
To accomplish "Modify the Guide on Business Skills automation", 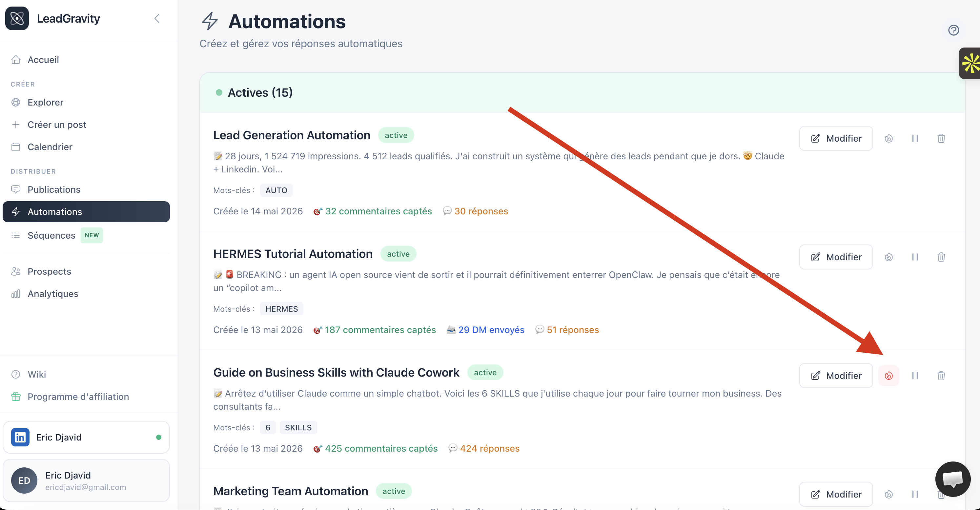I will click(x=836, y=376).
